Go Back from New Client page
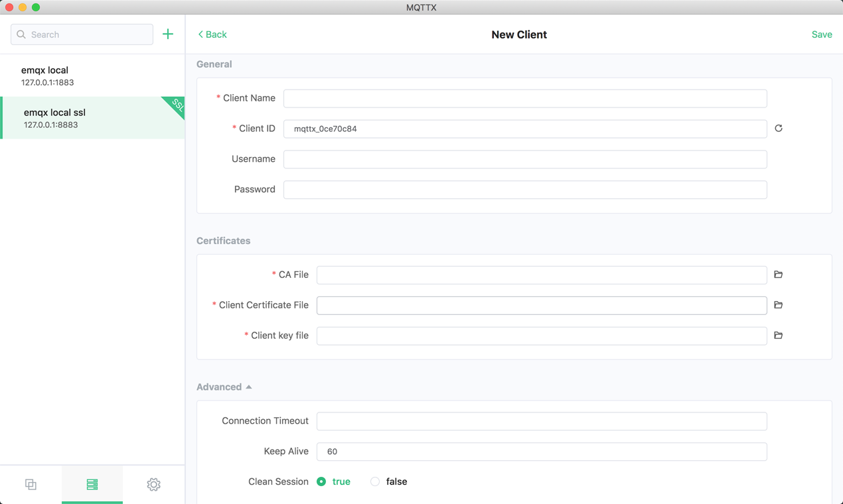 [212, 34]
